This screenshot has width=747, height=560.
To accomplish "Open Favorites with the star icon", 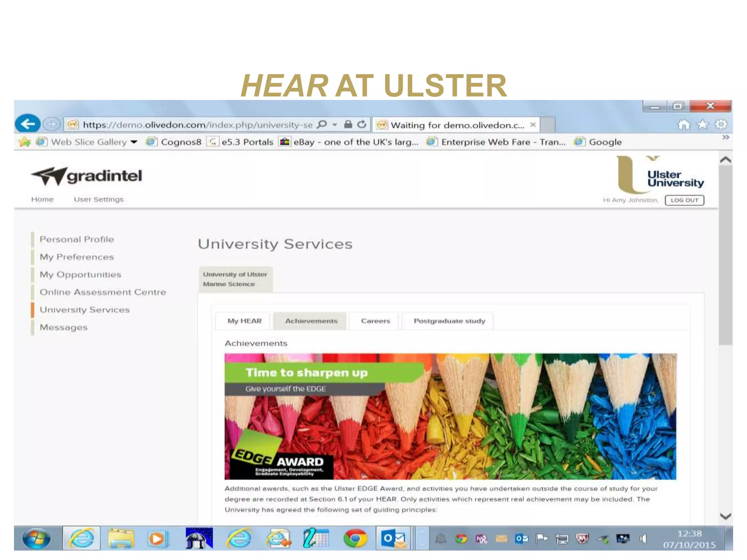I will 703,124.
